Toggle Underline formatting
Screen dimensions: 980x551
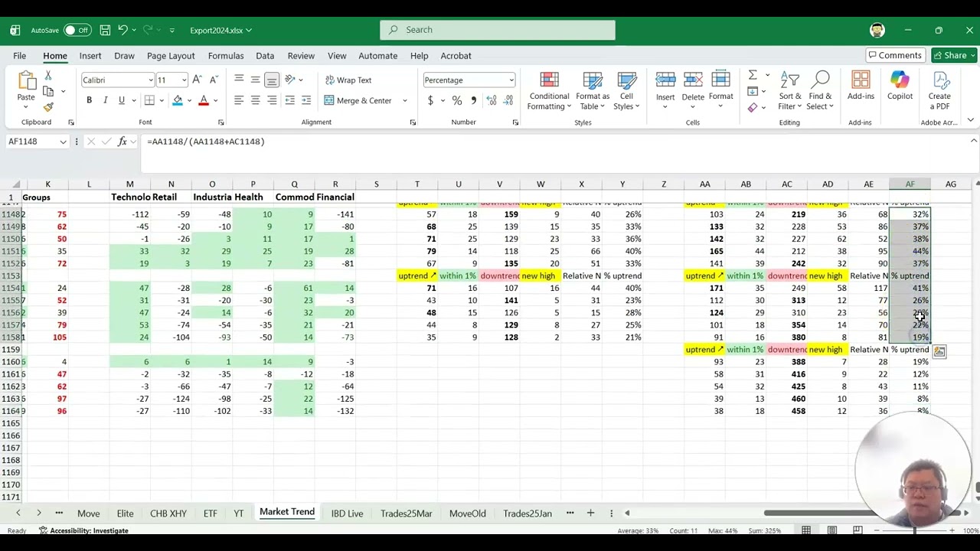[x=121, y=100]
